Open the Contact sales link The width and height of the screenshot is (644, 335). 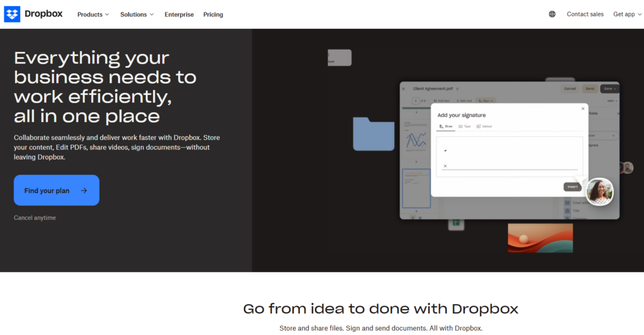586,14
